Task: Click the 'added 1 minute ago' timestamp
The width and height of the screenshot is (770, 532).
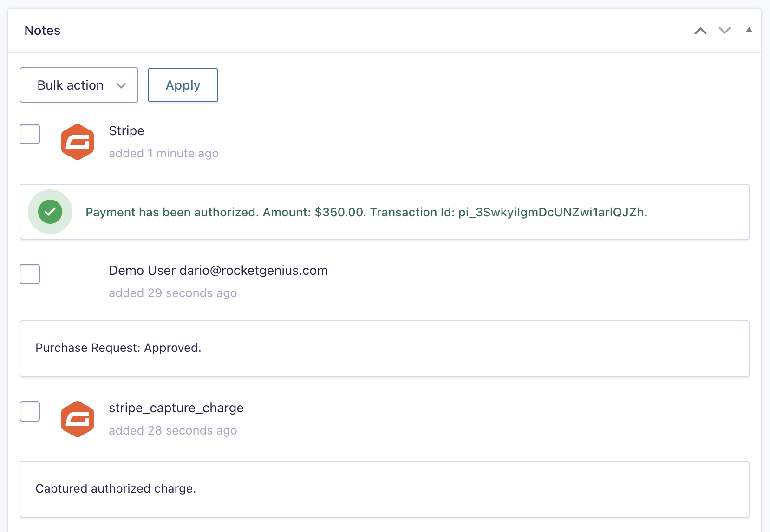Action: [x=163, y=153]
